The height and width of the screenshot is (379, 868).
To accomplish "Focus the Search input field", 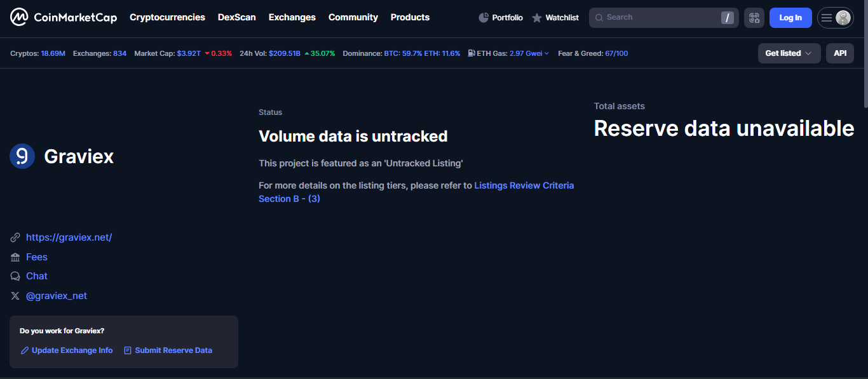I will 664,18.
